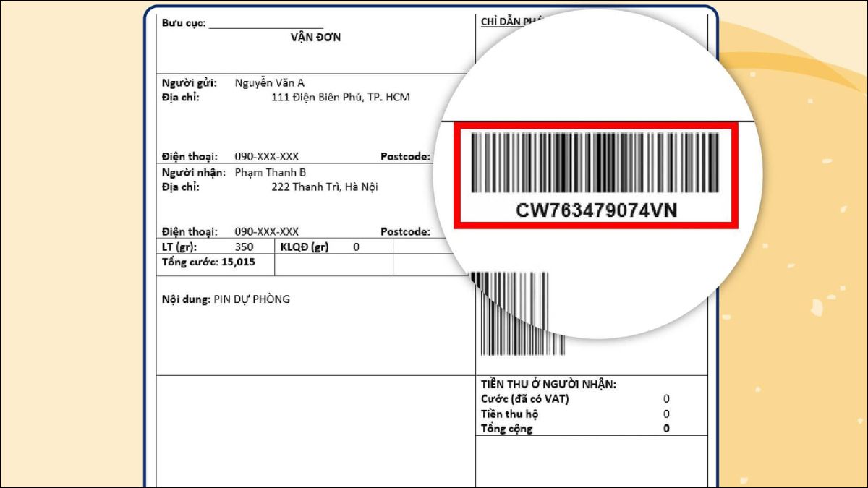Select the Cước (đã có VAT) row
Viewport: 868px width, 488px height.
(x=576, y=399)
